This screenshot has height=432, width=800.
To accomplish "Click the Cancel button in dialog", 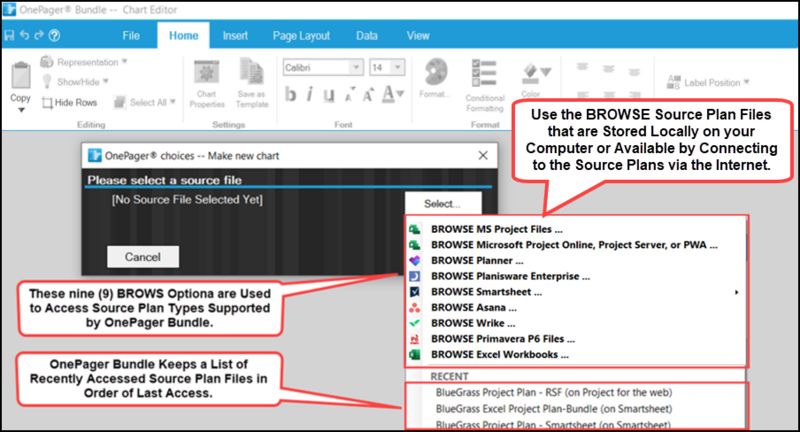I will [143, 257].
